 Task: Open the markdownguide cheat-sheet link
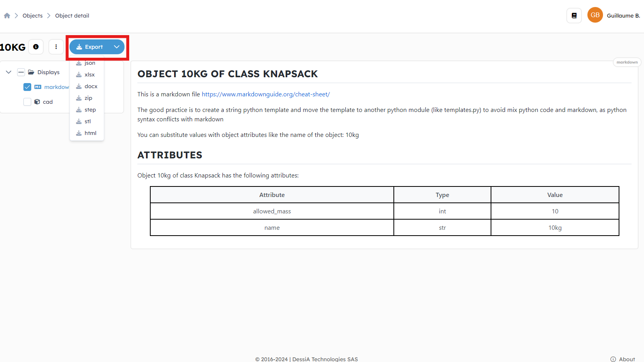265,94
